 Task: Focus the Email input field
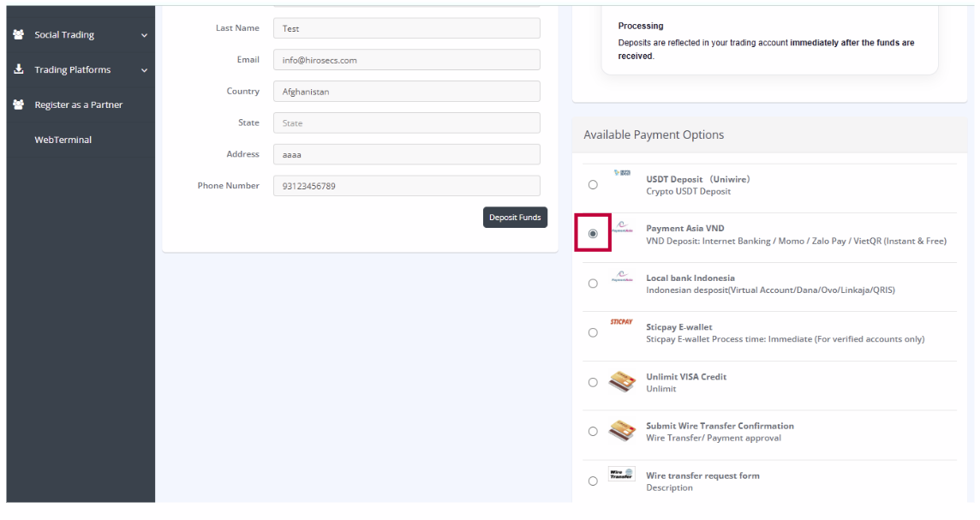[406, 60]
